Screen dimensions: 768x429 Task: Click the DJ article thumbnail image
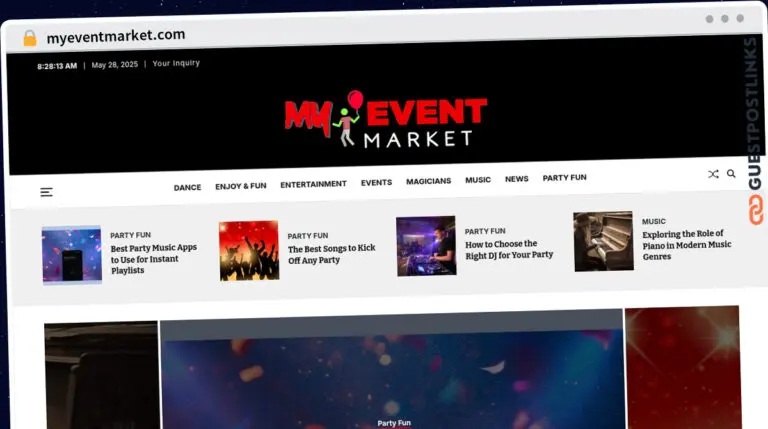point(425,246)
